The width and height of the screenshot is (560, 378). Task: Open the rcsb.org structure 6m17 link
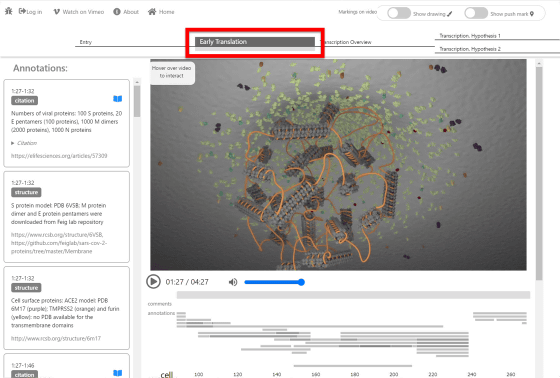[56, 338]
